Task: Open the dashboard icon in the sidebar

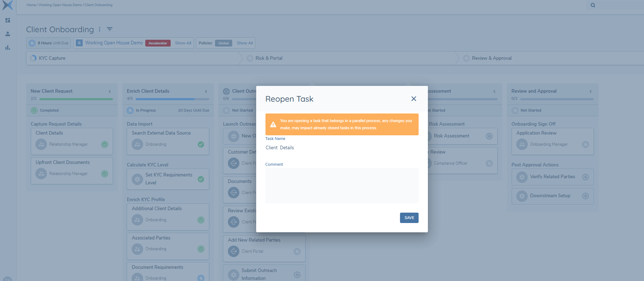Action: click(x=8, y=20)
